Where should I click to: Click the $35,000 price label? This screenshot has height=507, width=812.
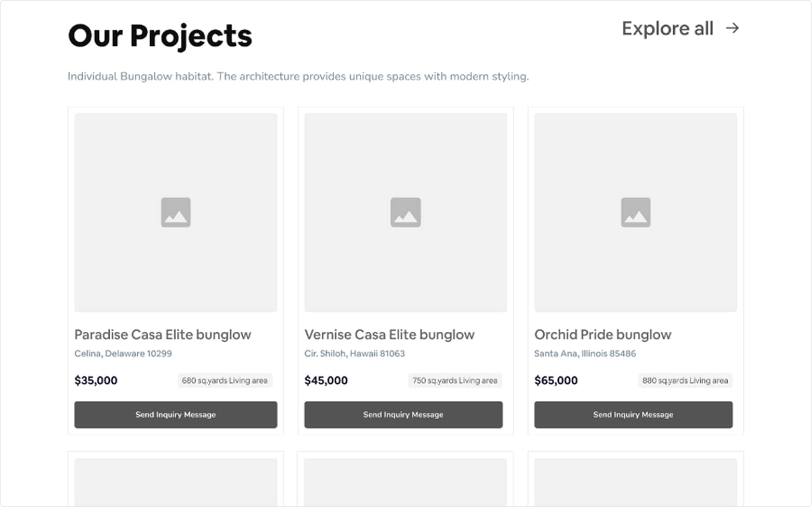tap(96, 380)
